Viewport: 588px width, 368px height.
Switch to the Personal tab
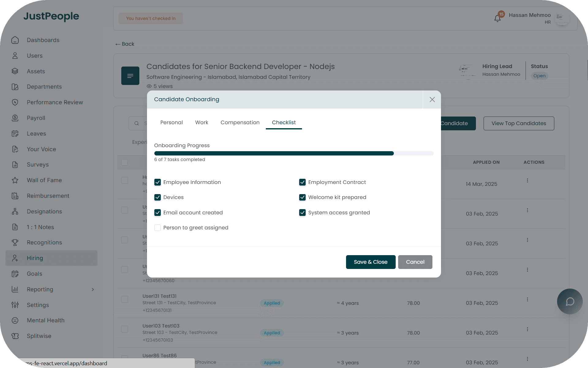pyautogui.click(x=171, y=122)
